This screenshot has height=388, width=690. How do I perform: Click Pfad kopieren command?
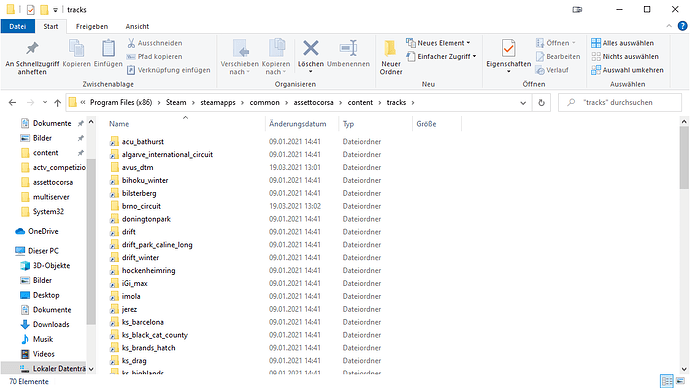pos(154,56)
